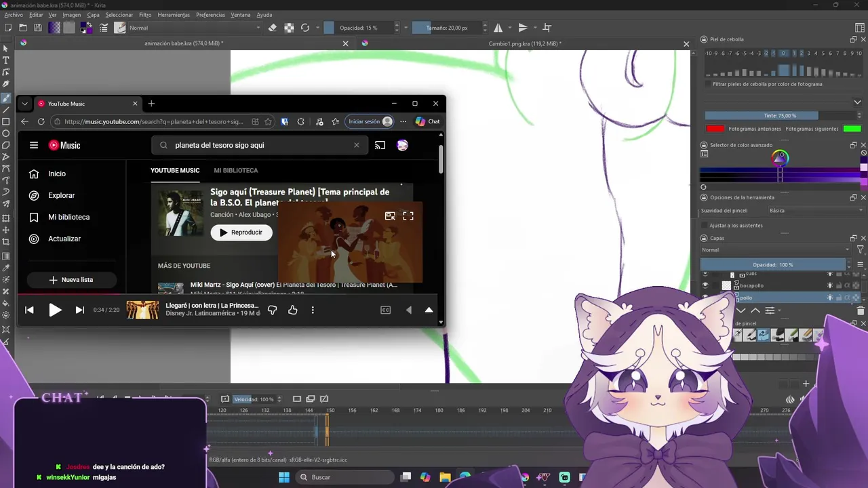Viewport: 868px width, 488px height.
Task: Reload the original brush preset
Action: click(x=305, y=28)
